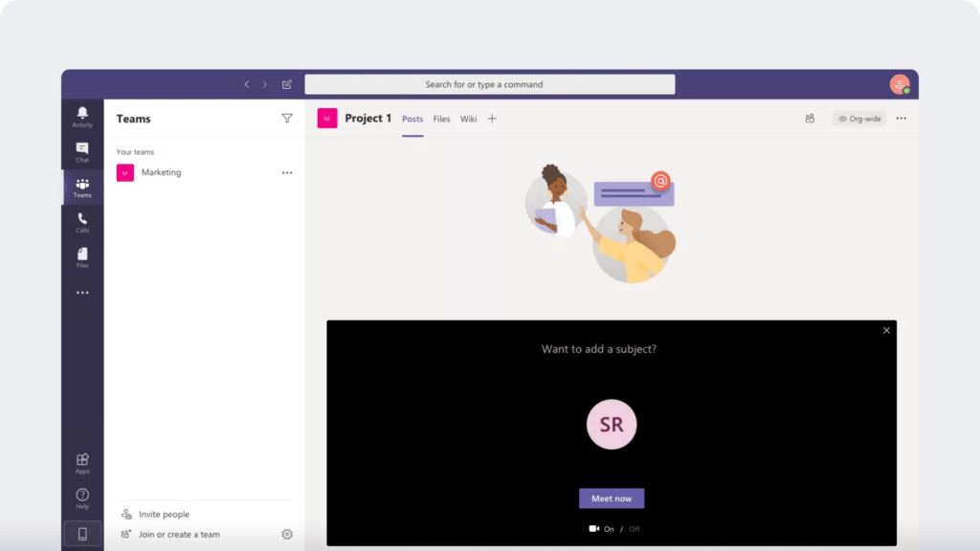Open the Calls section
The width and height of the screenshot is (980, 551).
[x=82, y=223]
